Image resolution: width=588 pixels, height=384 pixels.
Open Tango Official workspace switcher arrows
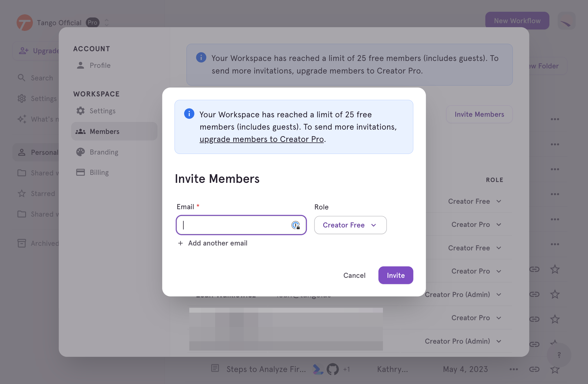pos(106,23)
